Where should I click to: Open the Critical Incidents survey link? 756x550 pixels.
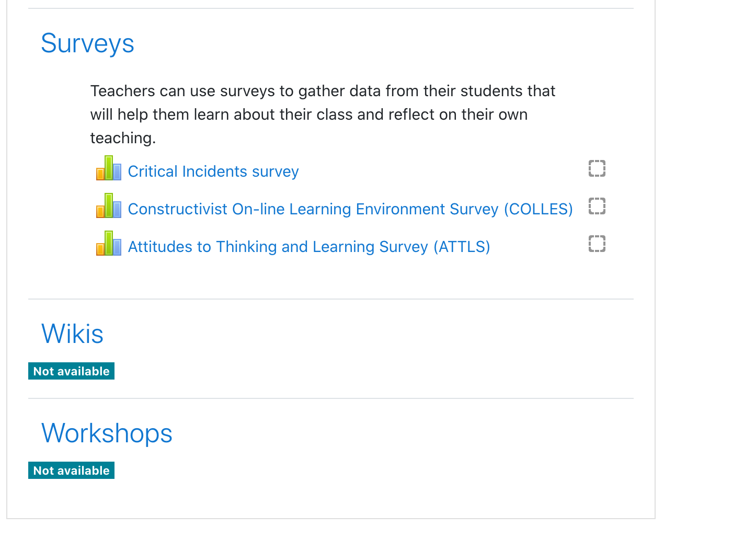tap(213, 171)
